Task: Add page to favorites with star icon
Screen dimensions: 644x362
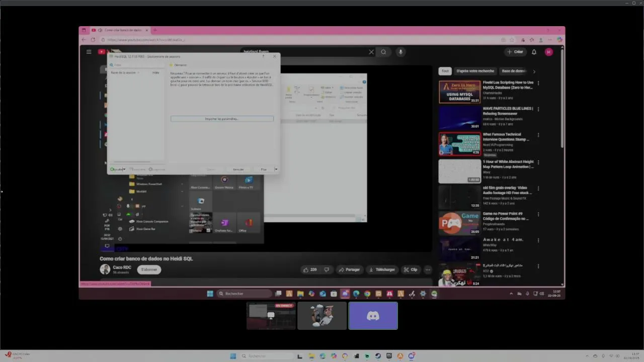Action: [x=512, y=40]
